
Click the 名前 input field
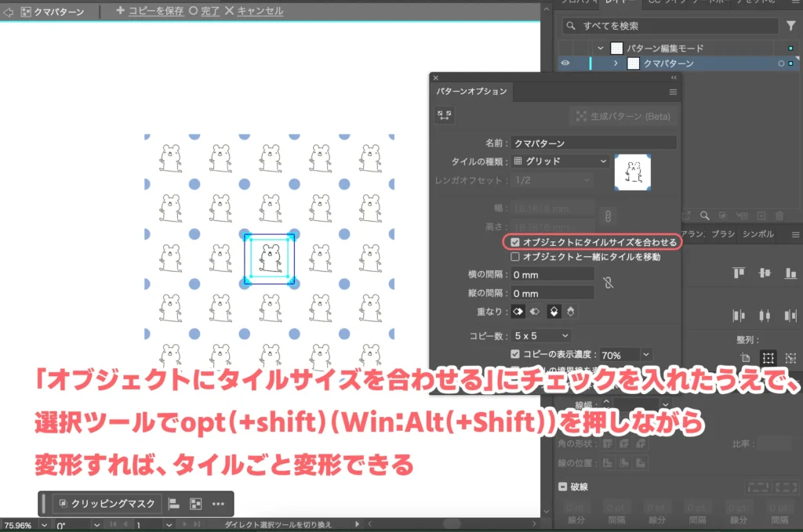pos(594,143)
